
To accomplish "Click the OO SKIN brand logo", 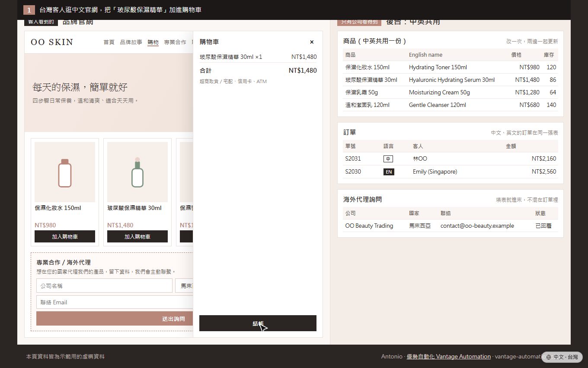I will click(x=52, y=42).
